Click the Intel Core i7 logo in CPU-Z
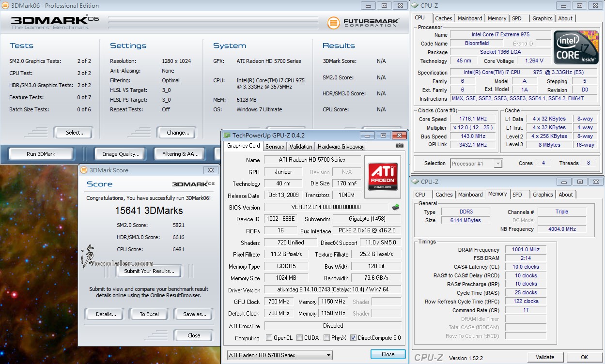605x364 pixels. click(576, 47)
